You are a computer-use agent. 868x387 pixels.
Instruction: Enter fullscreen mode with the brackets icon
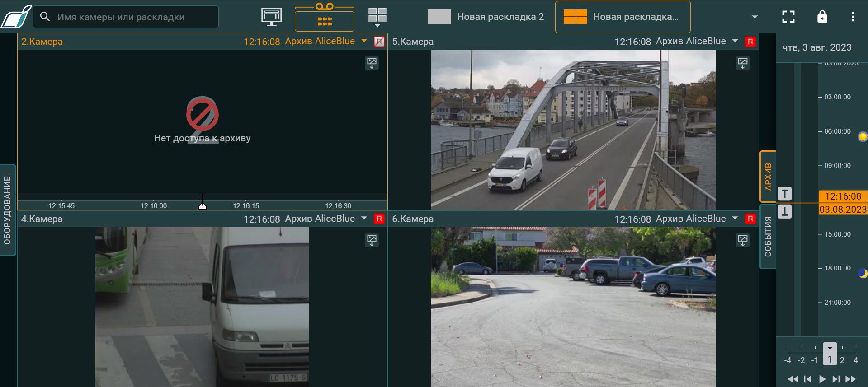788,17
